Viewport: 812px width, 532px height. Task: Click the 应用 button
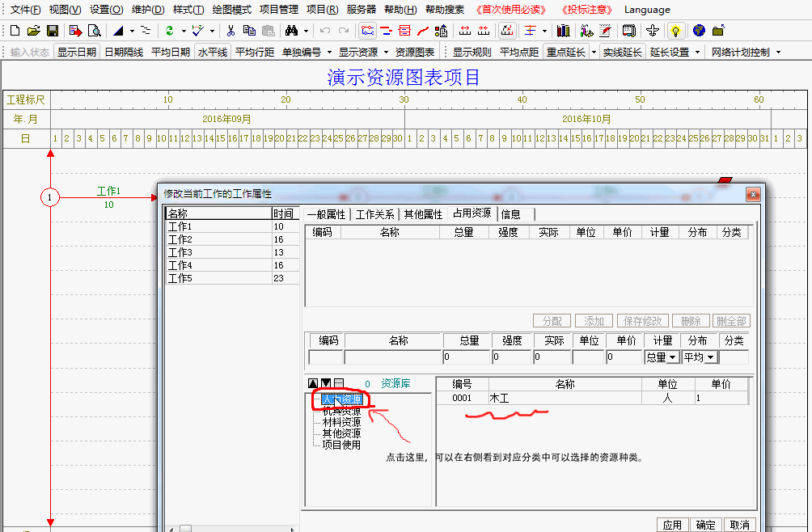point(672,525)
